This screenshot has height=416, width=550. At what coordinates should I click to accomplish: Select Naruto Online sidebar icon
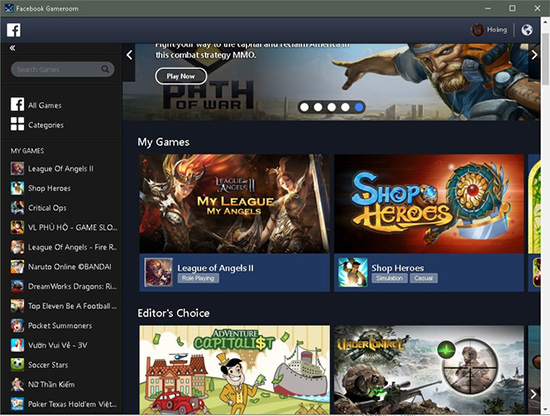[x=17, y=267]
